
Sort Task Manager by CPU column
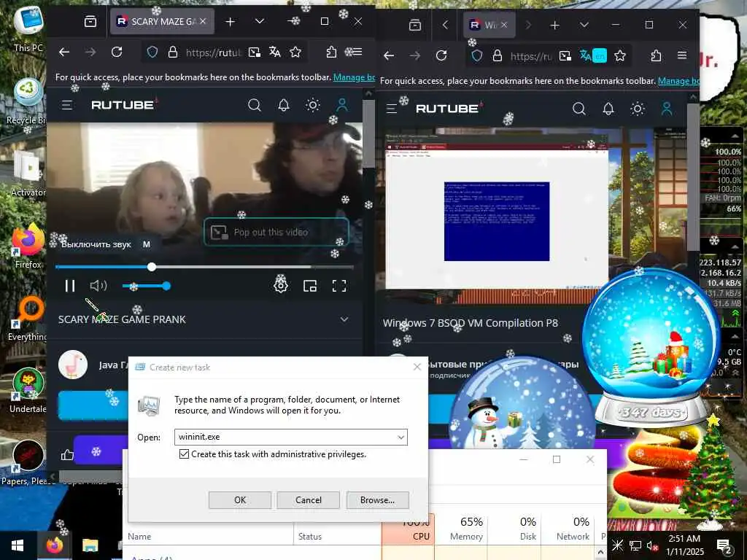click(x=408, y=529)
